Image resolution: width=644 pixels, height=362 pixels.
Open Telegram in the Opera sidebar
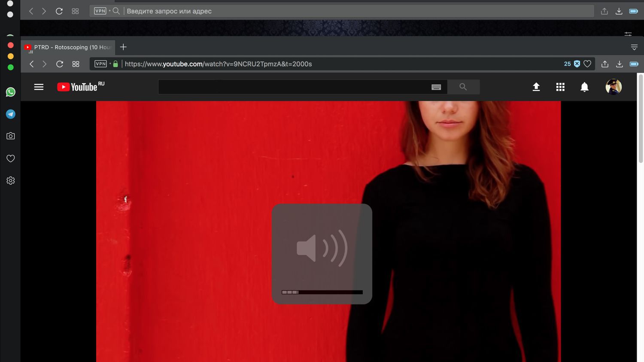point(11,114)
